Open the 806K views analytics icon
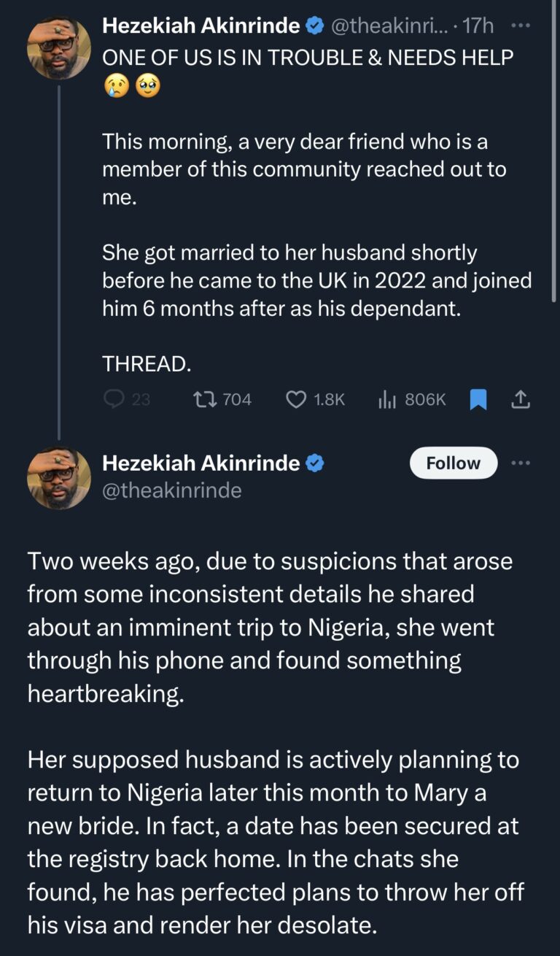Image resolution: width=560 pixels, height=956 pixels. point(386,399)
